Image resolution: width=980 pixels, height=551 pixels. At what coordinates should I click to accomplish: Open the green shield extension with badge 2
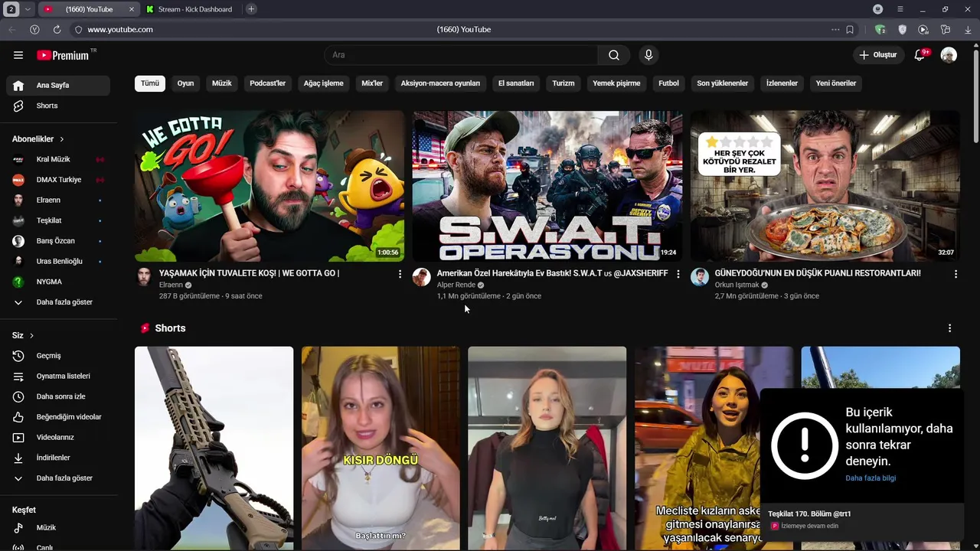880,30
